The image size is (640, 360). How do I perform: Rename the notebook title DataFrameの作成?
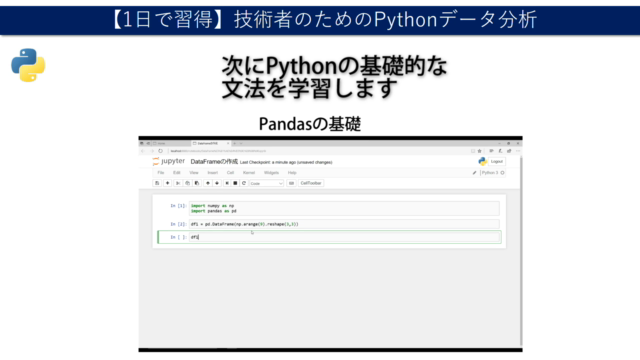coord(214,162)
